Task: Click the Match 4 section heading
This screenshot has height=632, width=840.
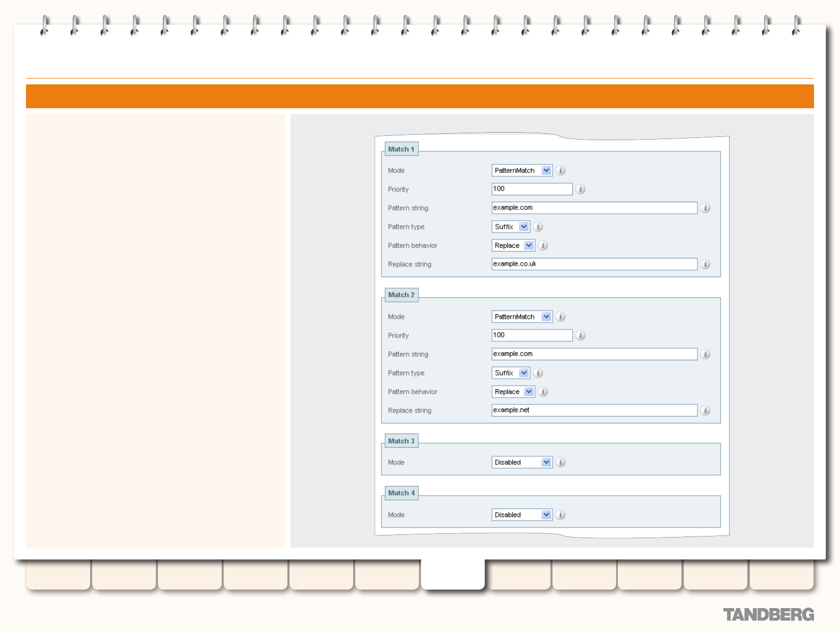Action: click(x=401, y=493)
